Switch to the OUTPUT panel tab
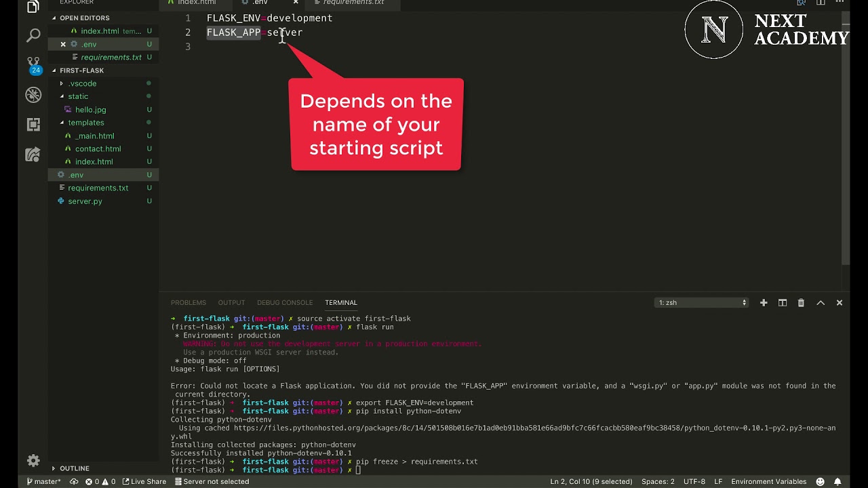The width and height of the screenshot is (868, 488). point(231,303)
